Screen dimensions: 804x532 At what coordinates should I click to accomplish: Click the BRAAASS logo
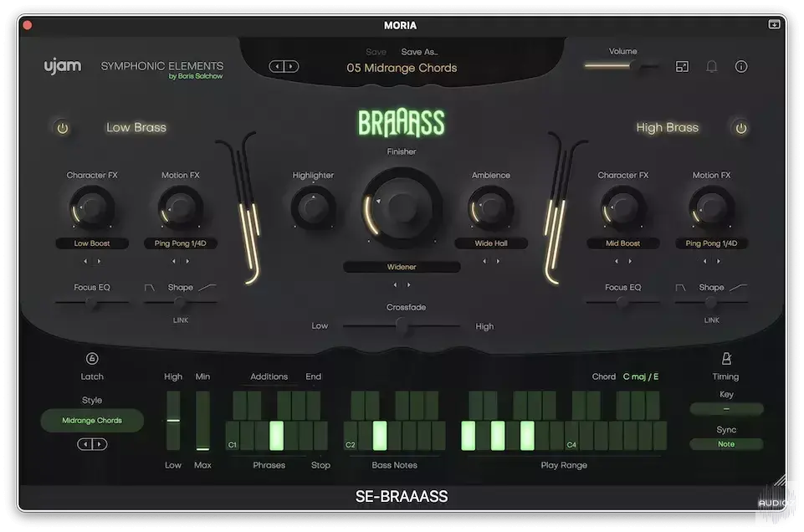tap(402, 123)
